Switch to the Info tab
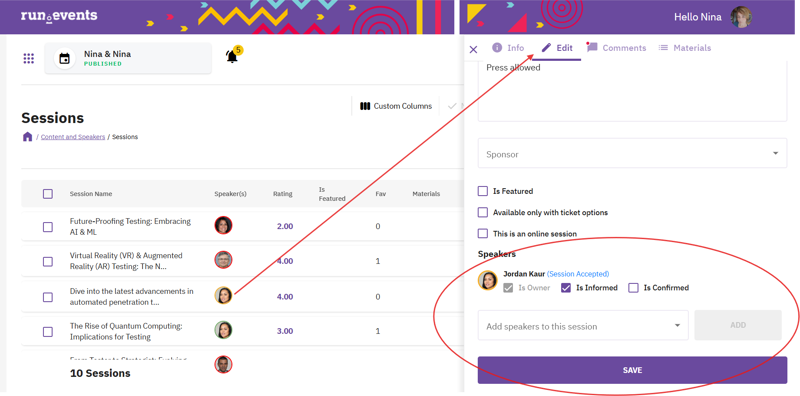This screenshot has width=800, height=396. coord(508,48)
